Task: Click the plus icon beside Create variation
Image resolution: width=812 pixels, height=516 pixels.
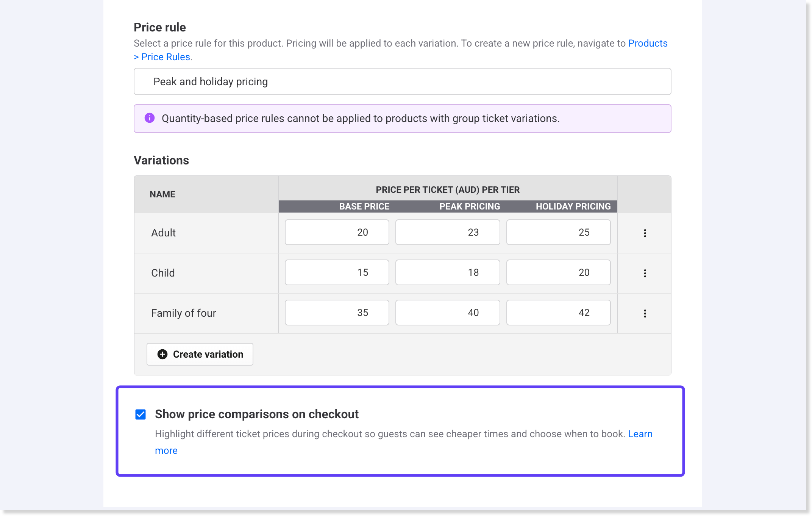Action: (x=162, y=354)
